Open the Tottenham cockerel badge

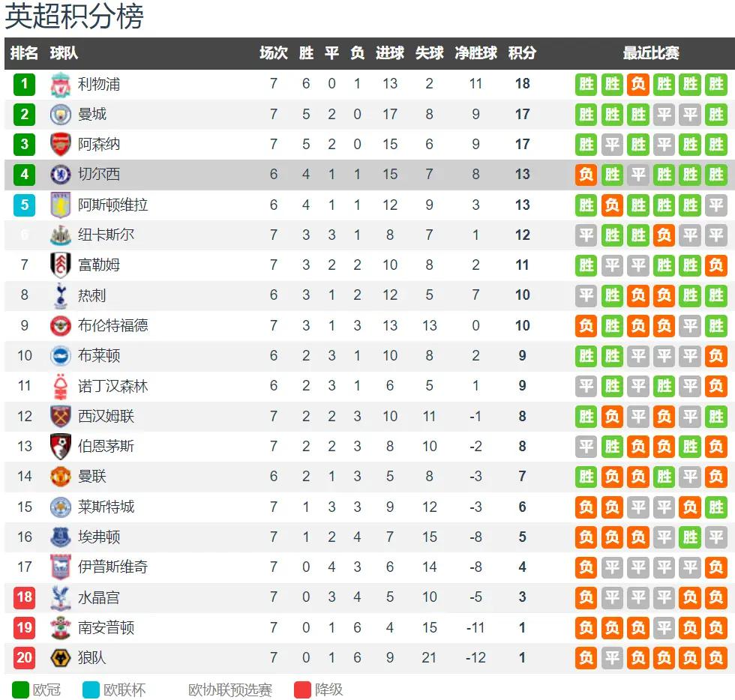coord(61,295)
